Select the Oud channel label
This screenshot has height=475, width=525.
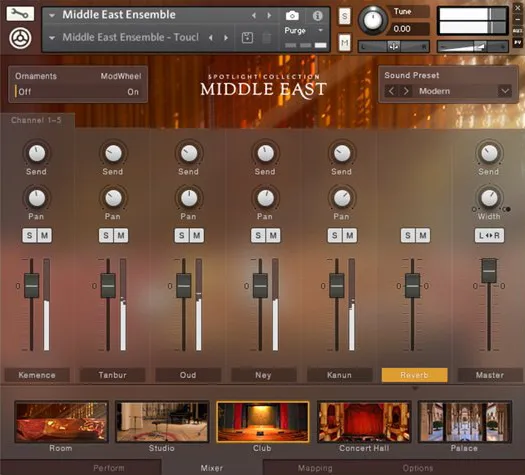188,375
